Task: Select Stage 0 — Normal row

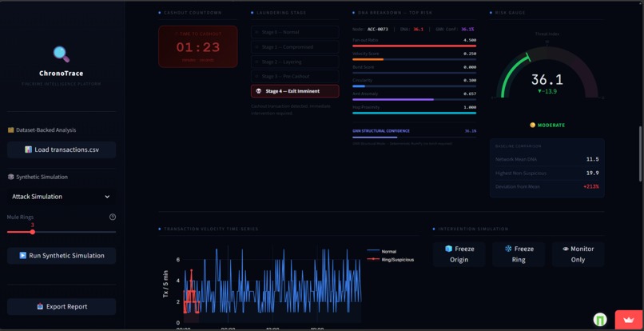Action: click(x=295, y=32)
